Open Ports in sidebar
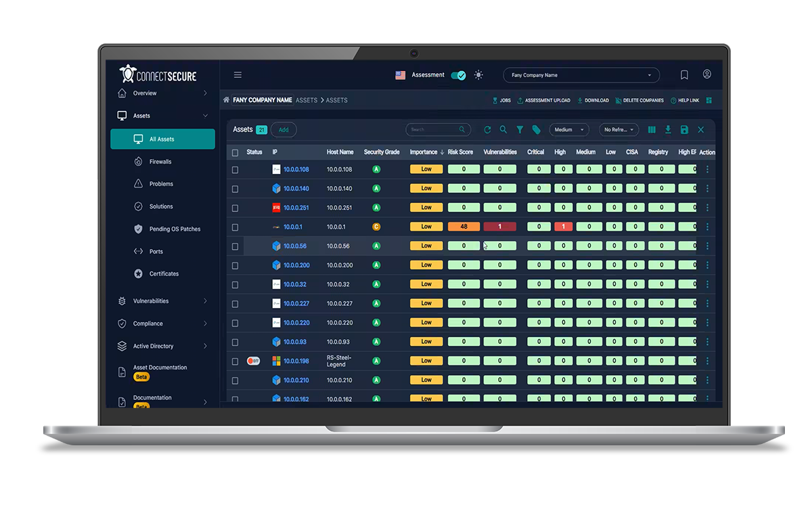812x515 pixels. pos(156,252)
